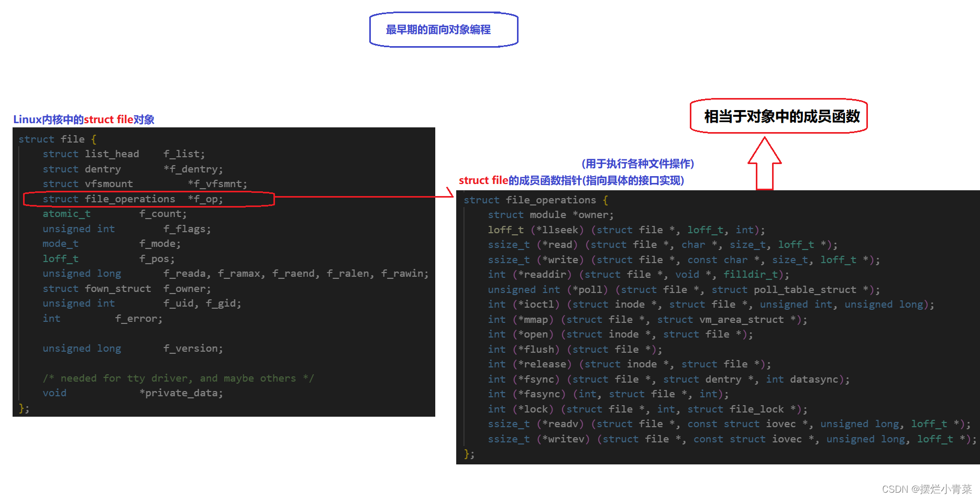This screenshot has width=980, height=499.
Task: Click the '(*read)' function pointer line
Action: [x=663, y=245]
